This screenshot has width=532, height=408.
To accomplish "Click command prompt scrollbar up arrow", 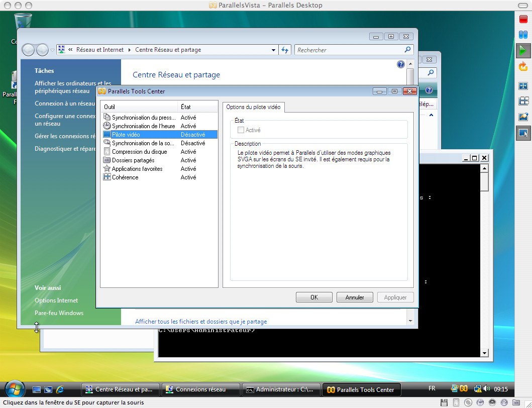I will tap(484, 168).
